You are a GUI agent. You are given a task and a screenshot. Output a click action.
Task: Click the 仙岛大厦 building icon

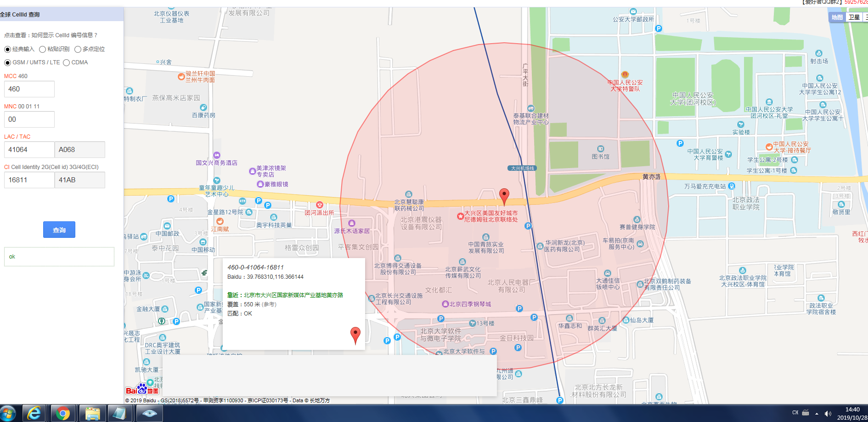tap(626, 320)
